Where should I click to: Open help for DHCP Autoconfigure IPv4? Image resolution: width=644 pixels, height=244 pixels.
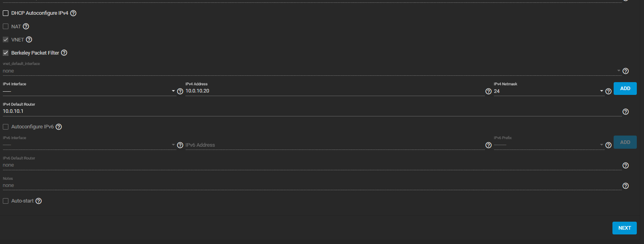click(73, 13)
